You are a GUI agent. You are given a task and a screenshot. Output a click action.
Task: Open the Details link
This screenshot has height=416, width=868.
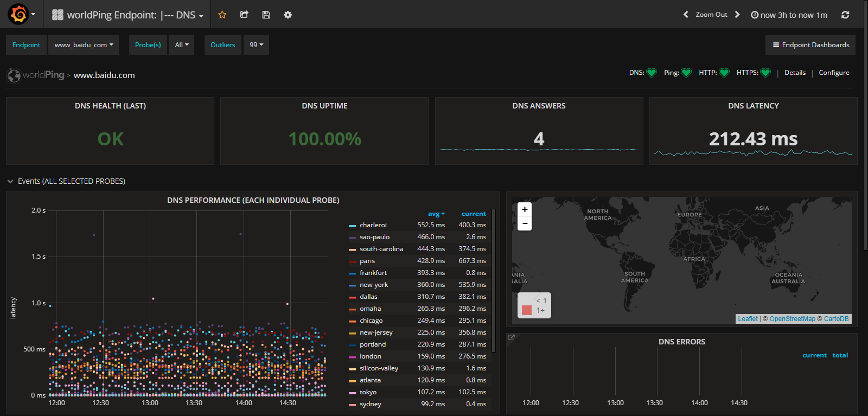pyautogui.click(x=795, y=73)
